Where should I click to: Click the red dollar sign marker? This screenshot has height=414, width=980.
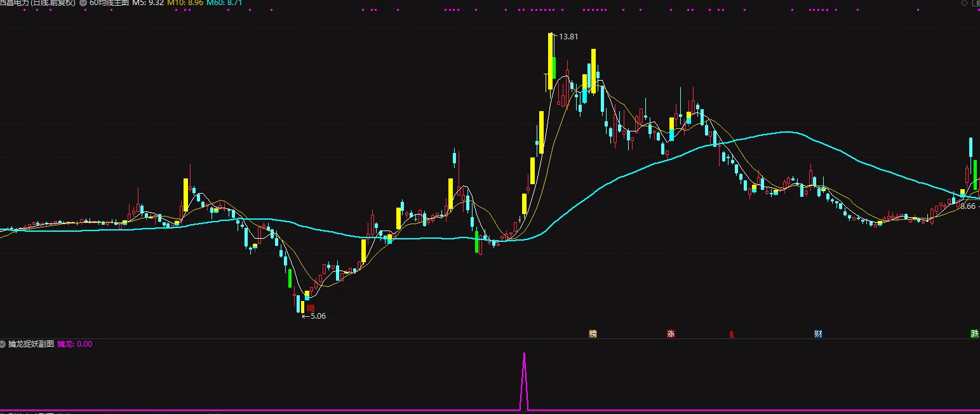point(732,333)
